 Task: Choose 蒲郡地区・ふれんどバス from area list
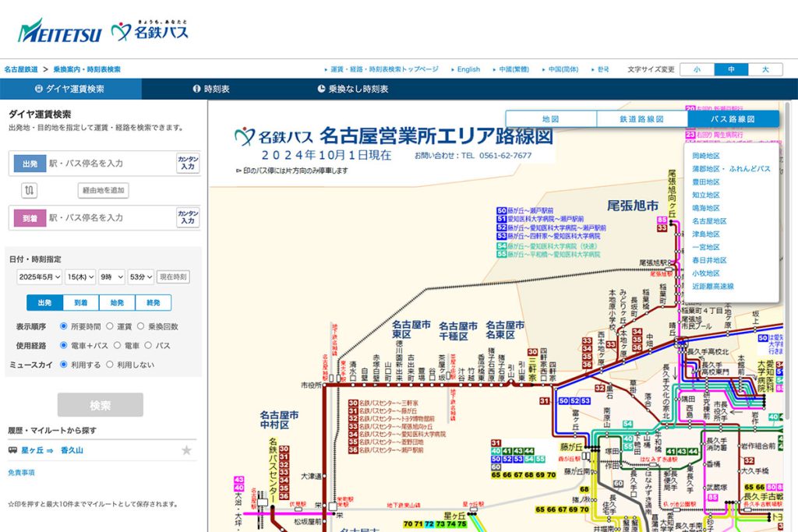[x=731, y=169]
